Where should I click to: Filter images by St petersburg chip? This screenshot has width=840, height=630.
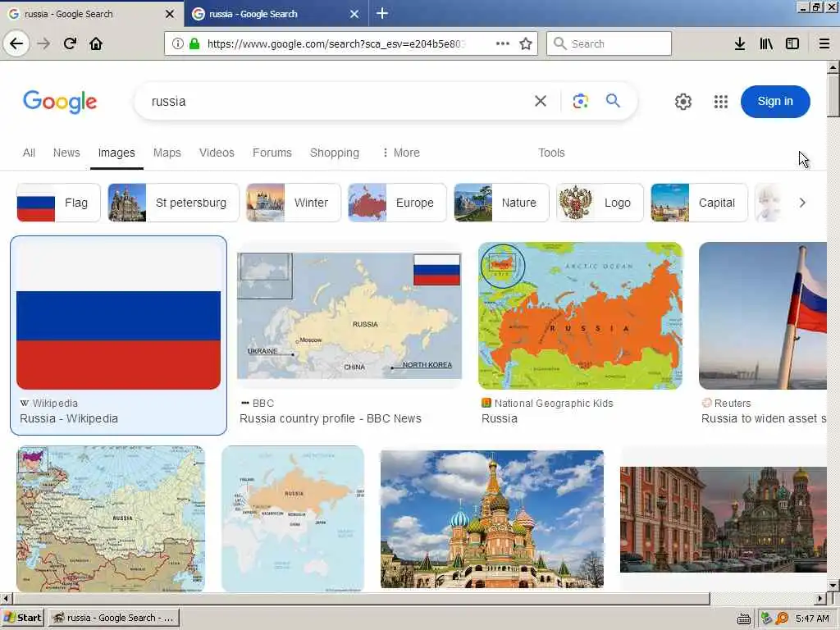pyautogui.click(x=173, y=203)
